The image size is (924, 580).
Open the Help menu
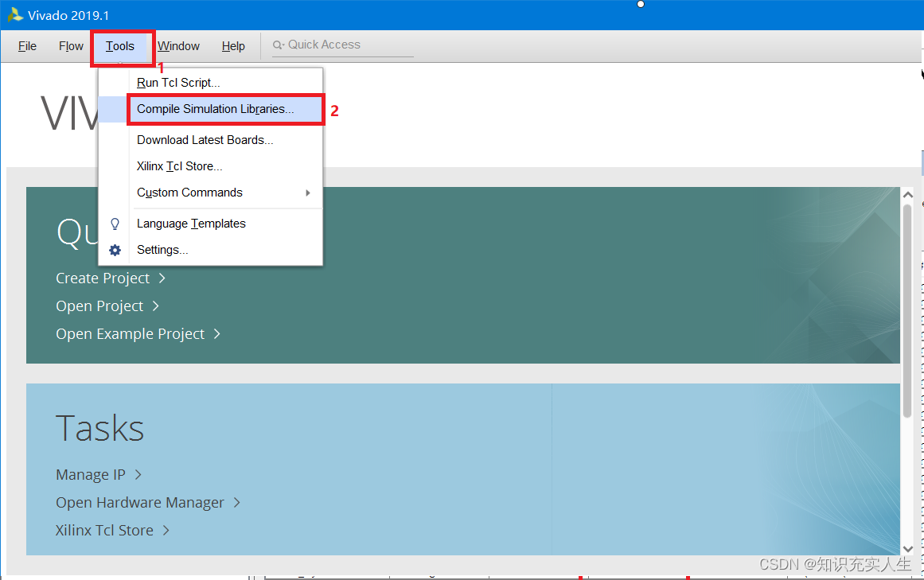coord(233,46)
